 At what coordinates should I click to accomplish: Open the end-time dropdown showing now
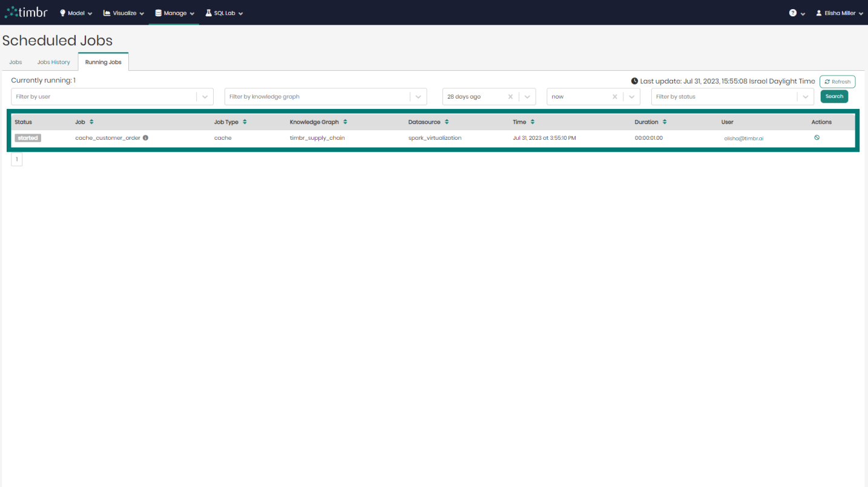(631, 96)
